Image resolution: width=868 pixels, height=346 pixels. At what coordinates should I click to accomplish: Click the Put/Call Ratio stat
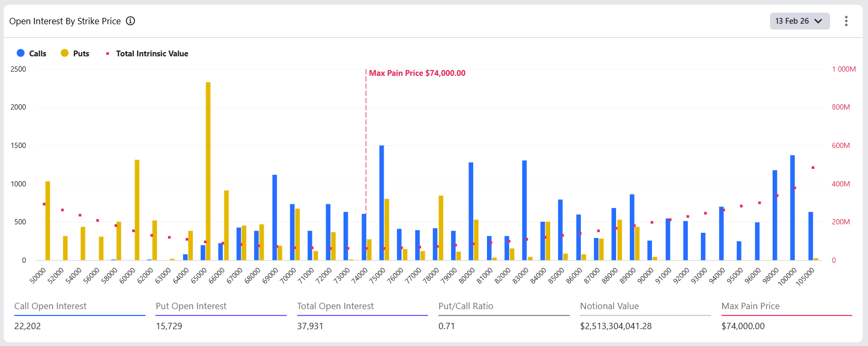466,307
